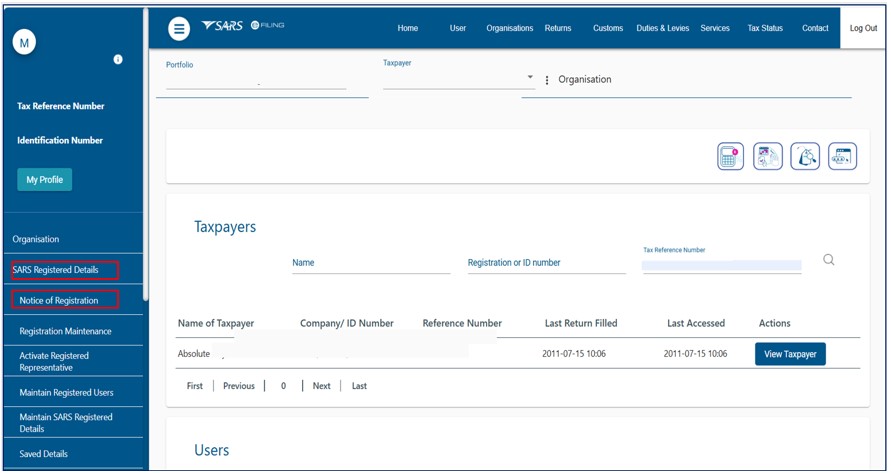Screen dimensions: 891x473
Task: Go to Previous page of taxpayers
Action: coord(239,385)
